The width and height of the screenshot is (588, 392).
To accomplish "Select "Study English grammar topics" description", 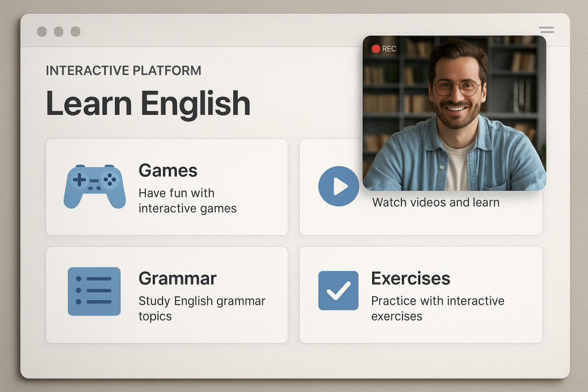I will (202, 308).
